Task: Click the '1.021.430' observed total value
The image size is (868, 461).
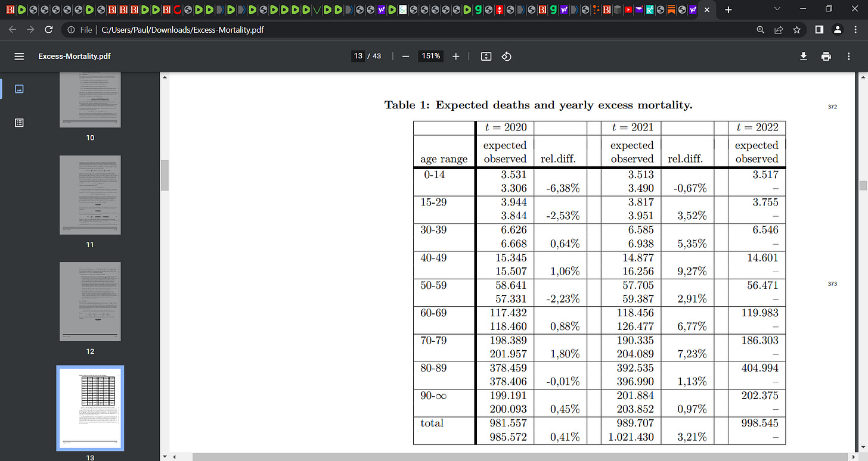Action: (630, 437)
